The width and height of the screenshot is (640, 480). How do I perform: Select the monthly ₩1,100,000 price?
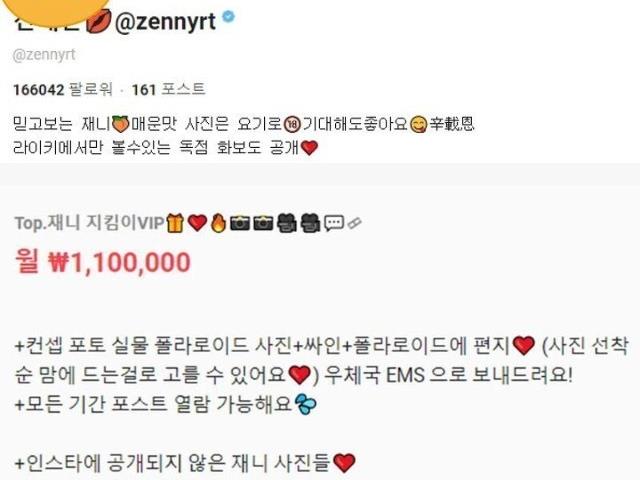[103, 262]
